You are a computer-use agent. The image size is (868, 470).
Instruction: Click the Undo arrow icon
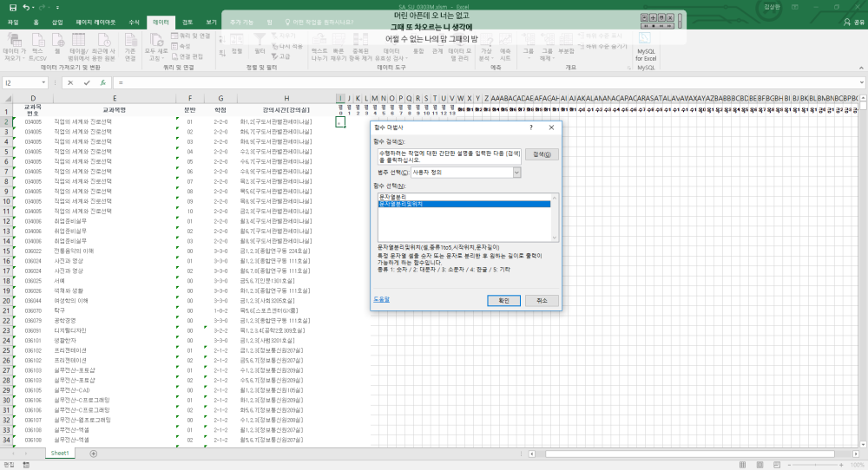coord(27,7)
